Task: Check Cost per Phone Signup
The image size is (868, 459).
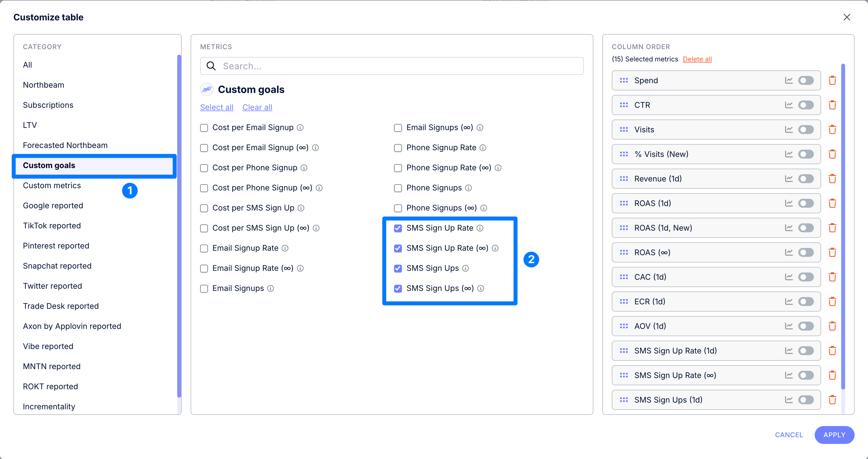Action: click(x=204, y=168)
